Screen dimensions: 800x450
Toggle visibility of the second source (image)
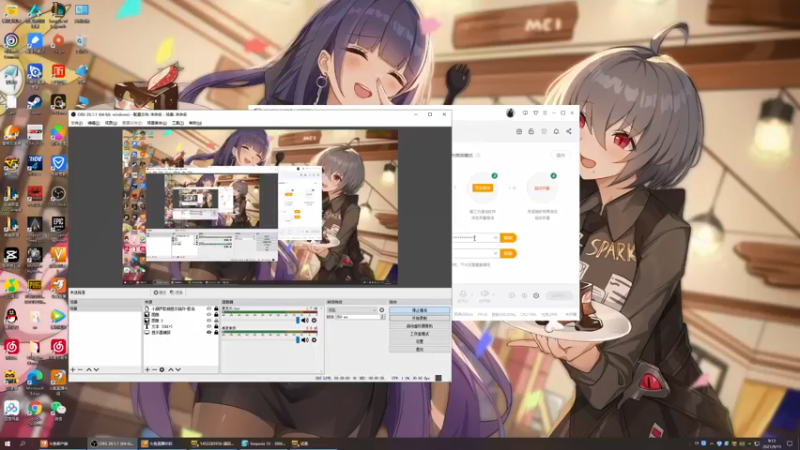209,315
